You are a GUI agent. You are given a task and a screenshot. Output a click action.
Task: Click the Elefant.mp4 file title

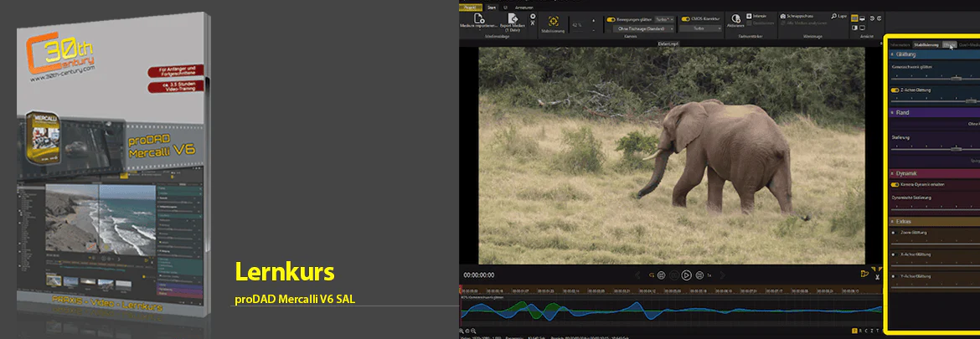668,44
